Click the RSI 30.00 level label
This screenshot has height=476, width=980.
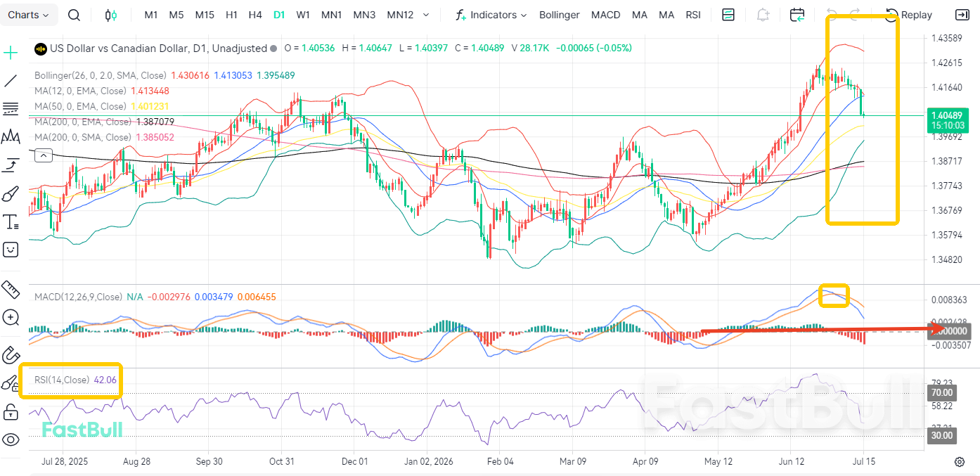(942, 435)
